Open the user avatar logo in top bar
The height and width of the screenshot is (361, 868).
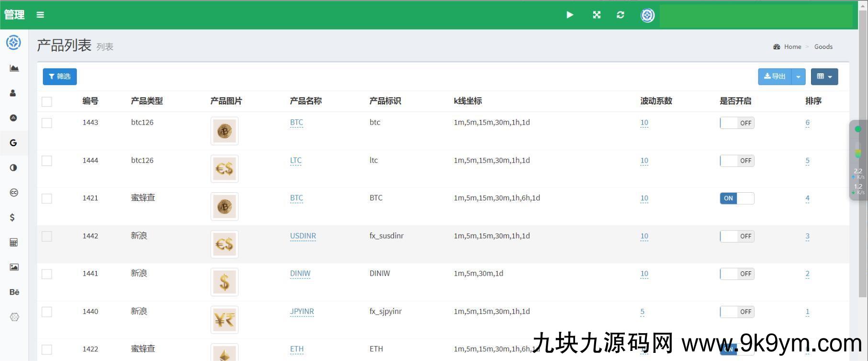647,15
